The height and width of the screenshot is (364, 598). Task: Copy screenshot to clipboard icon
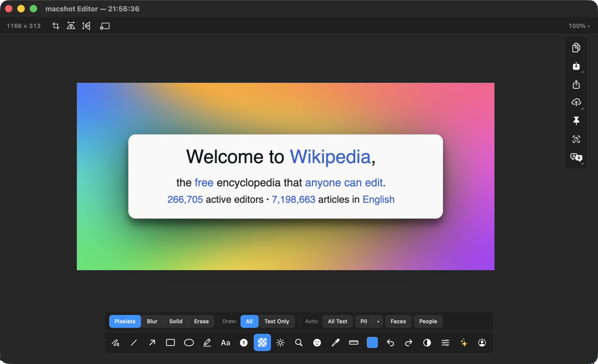576,48
